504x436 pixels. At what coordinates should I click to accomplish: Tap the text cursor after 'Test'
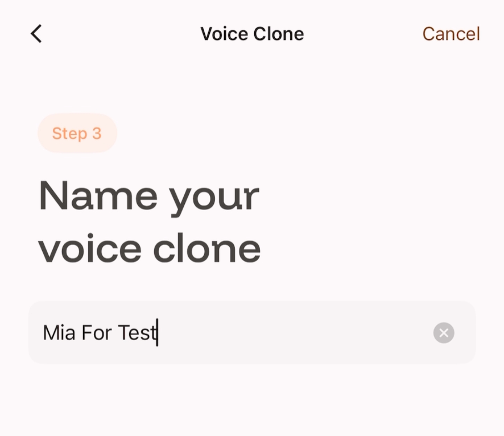coord(156,333)
